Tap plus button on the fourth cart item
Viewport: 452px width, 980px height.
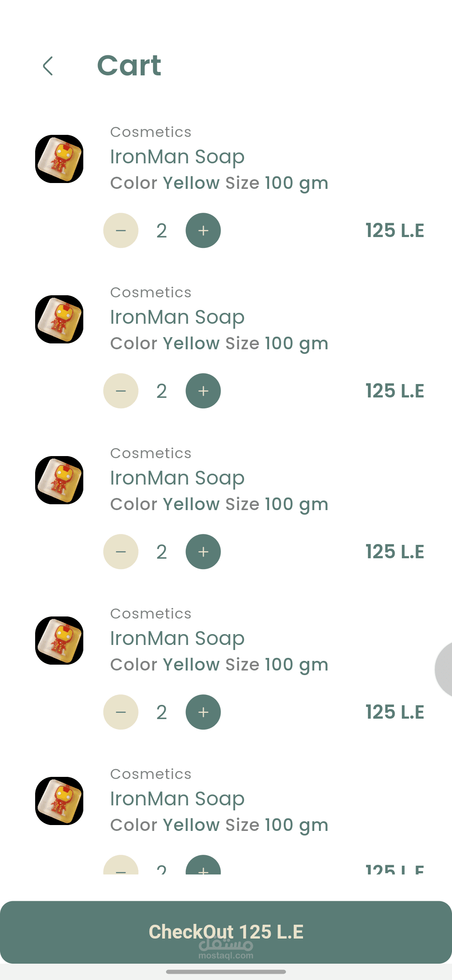tap(203, 712)
